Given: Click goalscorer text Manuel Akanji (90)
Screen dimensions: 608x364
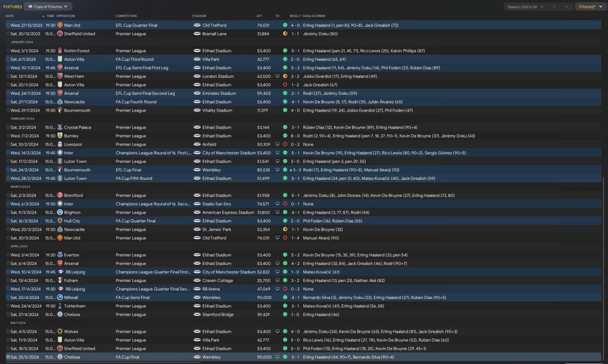Looking at the screenshot, I should click(x=321, y=238).
